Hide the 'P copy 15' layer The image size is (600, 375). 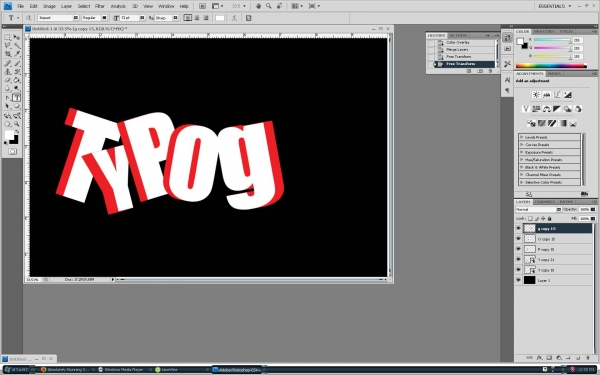pos(518,249)
